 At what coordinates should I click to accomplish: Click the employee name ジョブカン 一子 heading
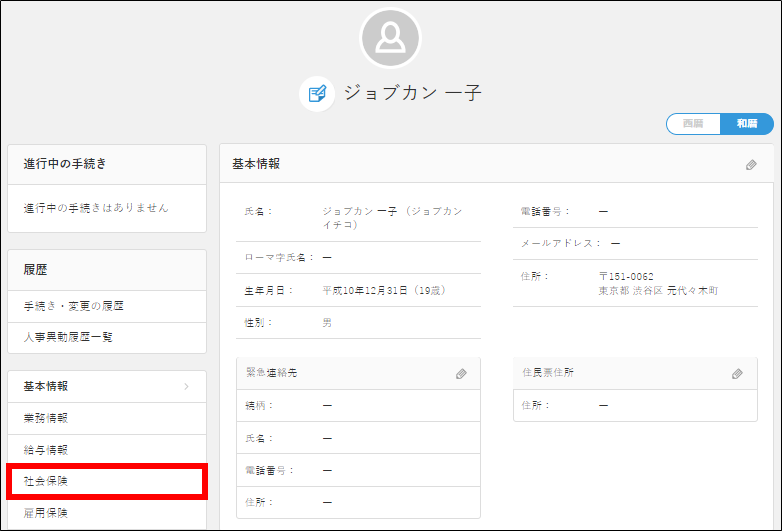pyautogui.click(x=412, y=94)
